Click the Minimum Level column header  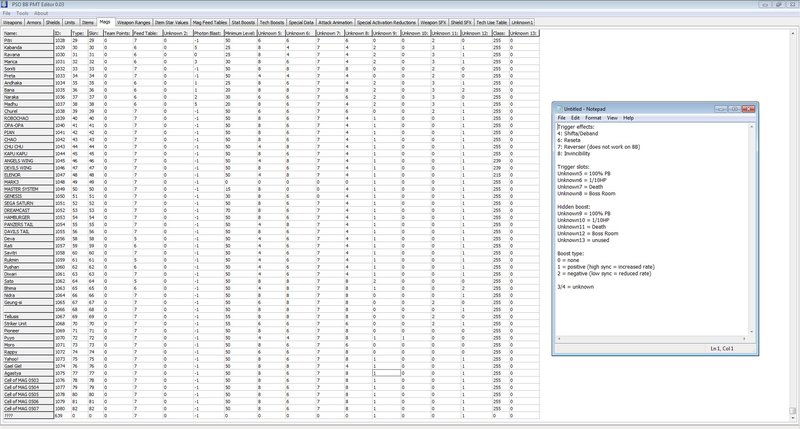[x=240, y=33]
